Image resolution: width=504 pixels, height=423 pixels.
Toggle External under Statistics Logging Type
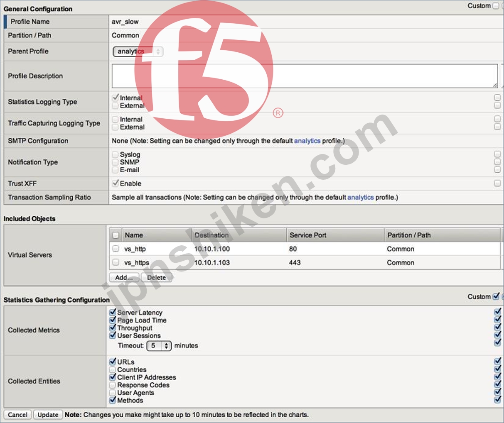pyautogui.click(x=116, y=105)
